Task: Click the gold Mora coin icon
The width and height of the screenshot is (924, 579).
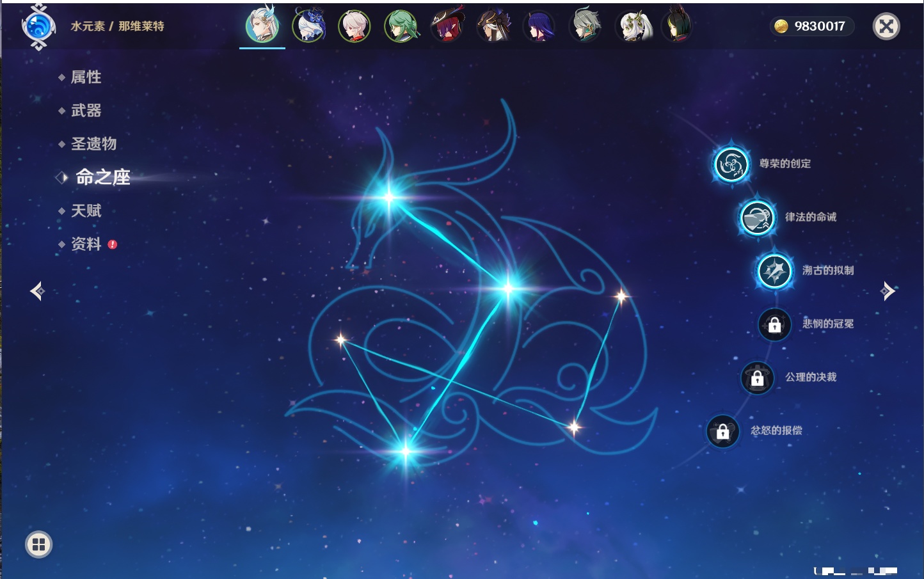Action: pos(781,26)
